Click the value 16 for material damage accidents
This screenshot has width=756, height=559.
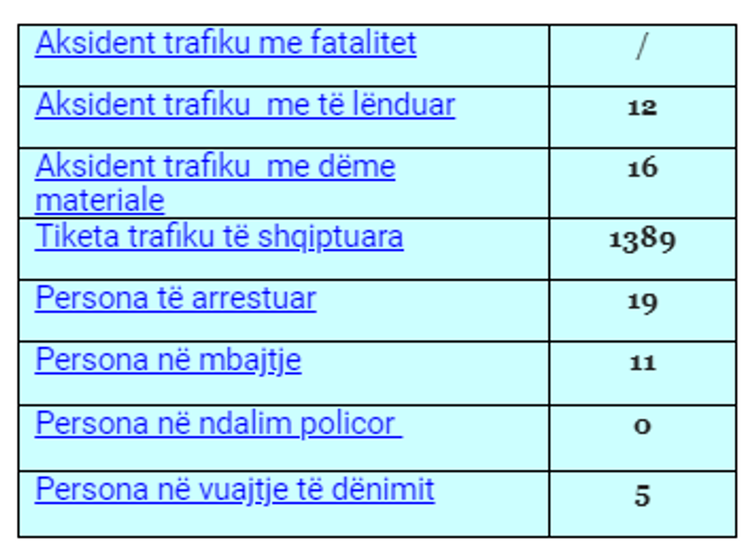[x=642, y=168]
